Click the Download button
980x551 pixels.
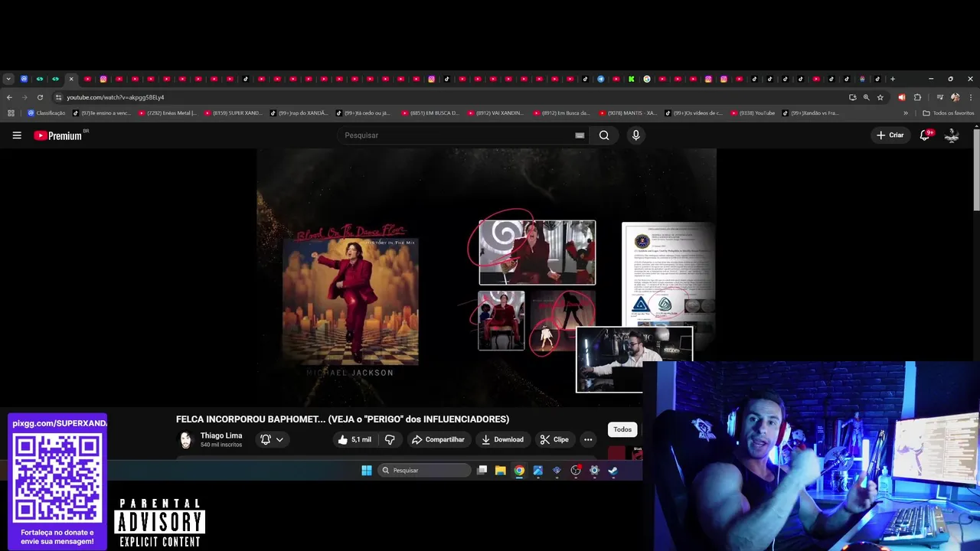pos(502,439)
